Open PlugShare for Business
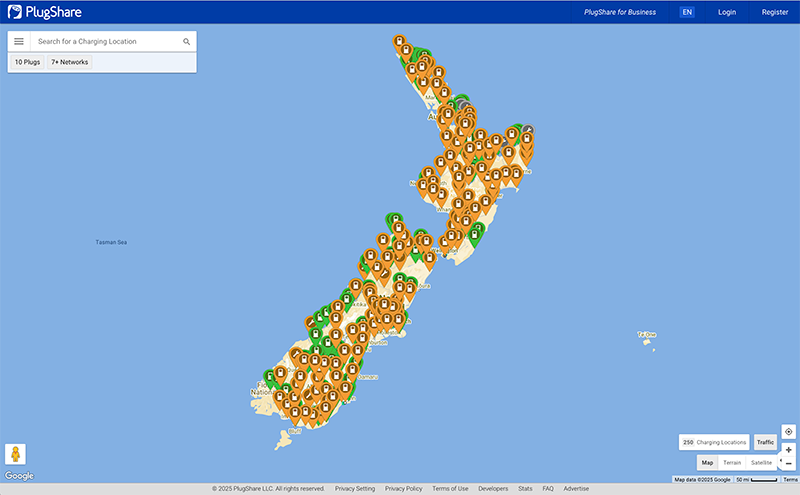The image size is (800, 495). click(620, 12)
